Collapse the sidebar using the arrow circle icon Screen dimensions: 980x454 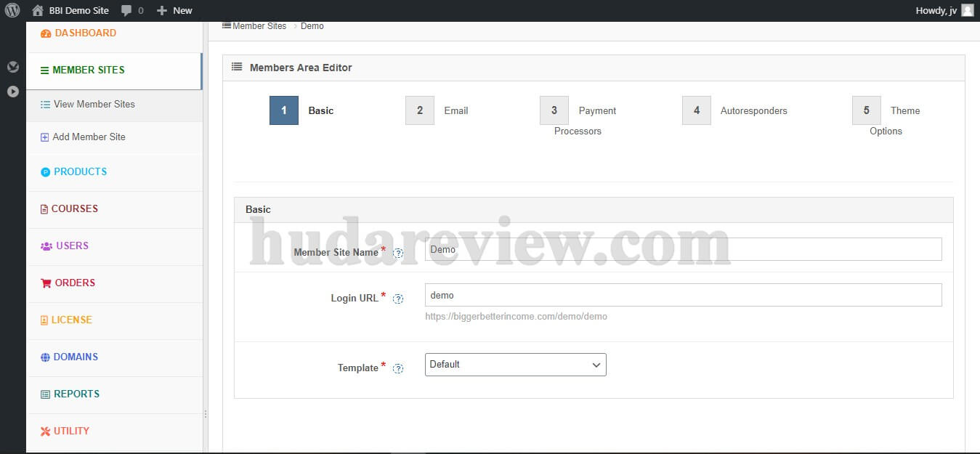(x=12, y=91)
